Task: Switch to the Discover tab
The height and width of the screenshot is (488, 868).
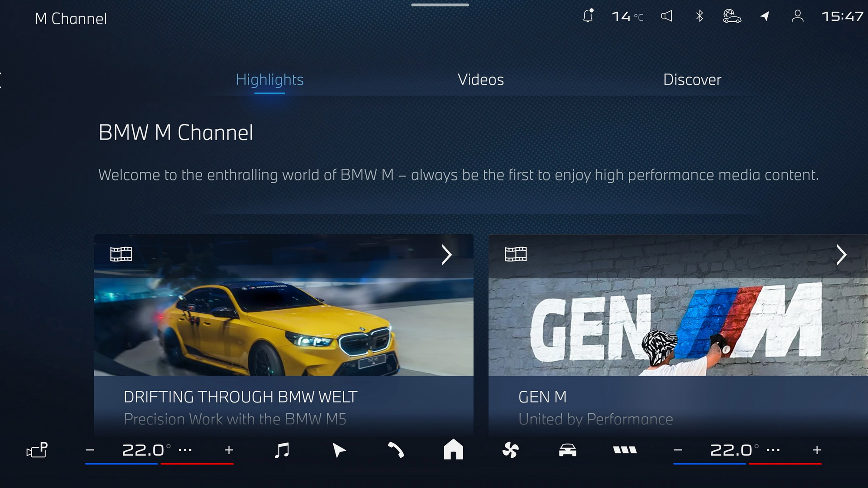Action: click(x=692, y=79)
